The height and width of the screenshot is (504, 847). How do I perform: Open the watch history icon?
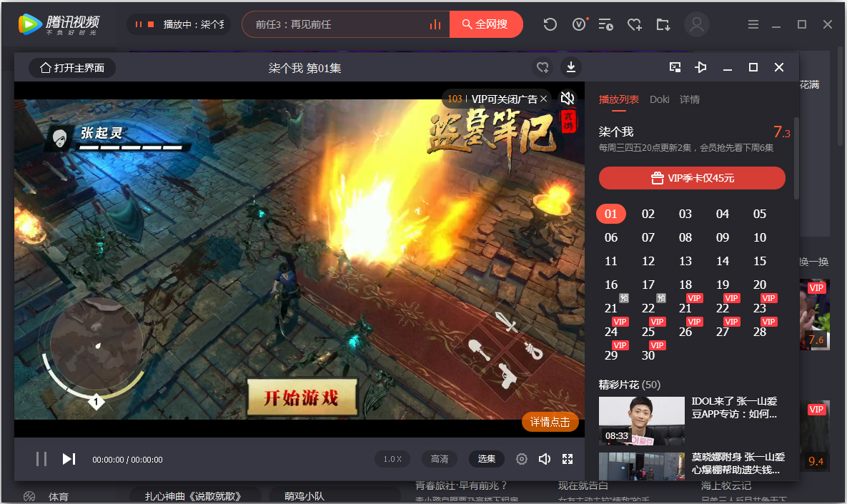[x=550, y=24]
